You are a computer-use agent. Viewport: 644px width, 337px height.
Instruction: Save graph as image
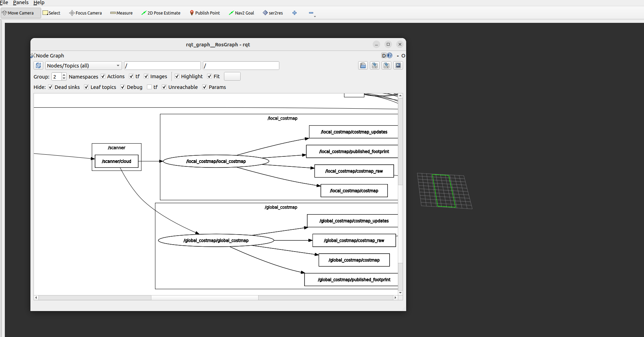pos(398,65)
